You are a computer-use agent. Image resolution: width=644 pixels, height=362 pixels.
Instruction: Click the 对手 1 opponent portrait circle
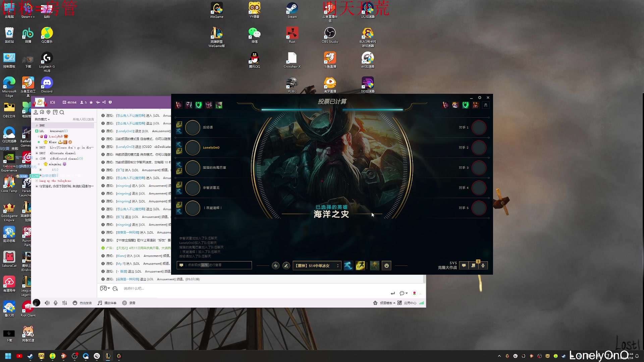(x=479, y=128)
